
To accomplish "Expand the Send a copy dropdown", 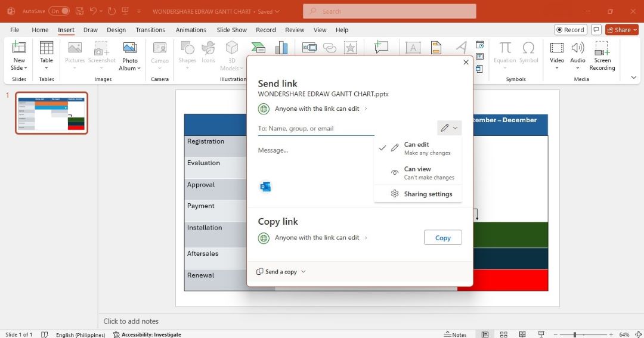I will click(x=304, y=271).
